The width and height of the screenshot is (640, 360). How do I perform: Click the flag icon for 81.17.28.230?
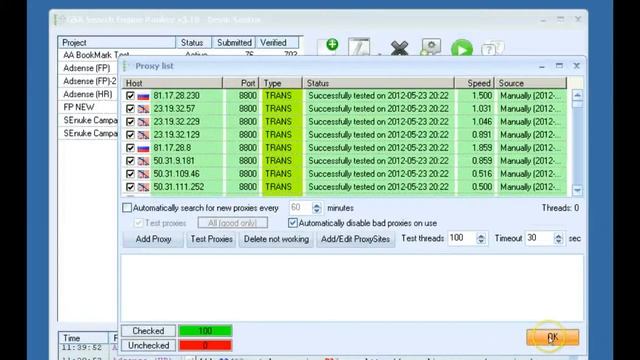pyautogui.click(x=143, y=96)
